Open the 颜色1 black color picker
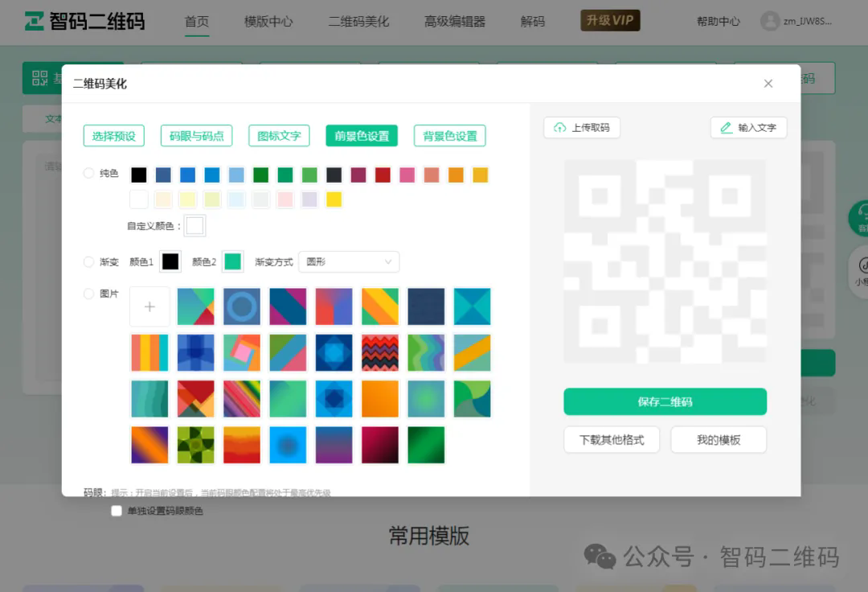868x592 pixels. [x=170, y=261]
